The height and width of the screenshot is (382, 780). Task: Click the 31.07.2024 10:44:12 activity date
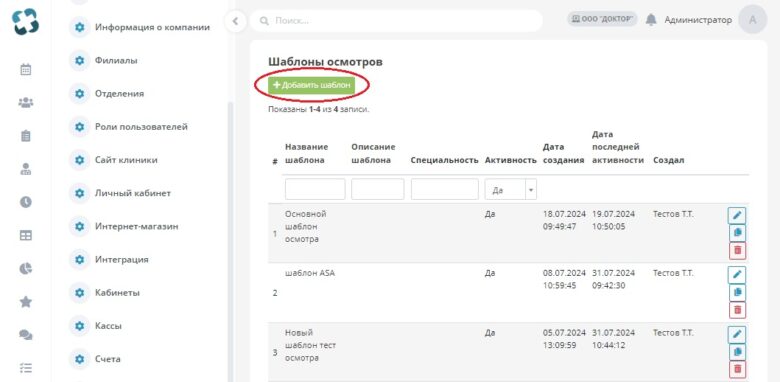613,339
